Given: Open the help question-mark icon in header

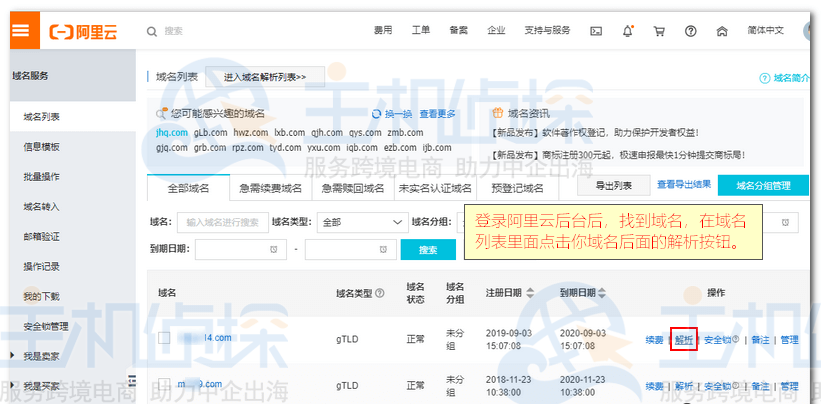Looking at the screenshot, I should (x=691, y=31).
